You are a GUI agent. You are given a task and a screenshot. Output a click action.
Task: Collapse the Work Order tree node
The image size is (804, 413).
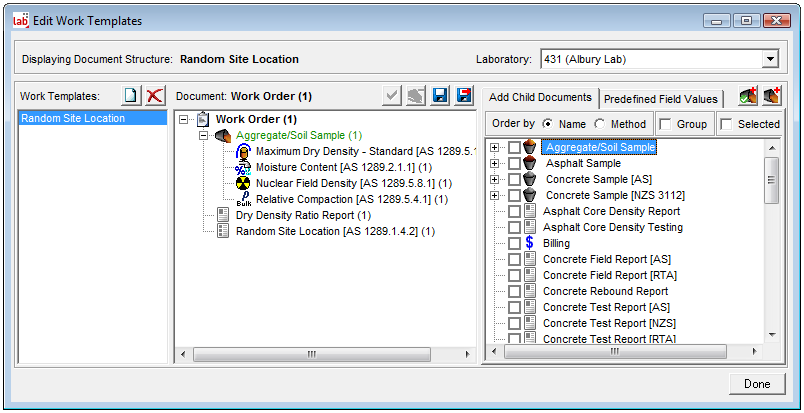[x=183, y=120]
